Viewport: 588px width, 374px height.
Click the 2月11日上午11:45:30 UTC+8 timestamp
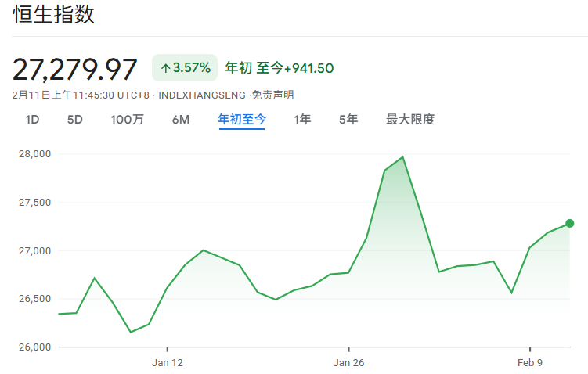coord(81,95)
